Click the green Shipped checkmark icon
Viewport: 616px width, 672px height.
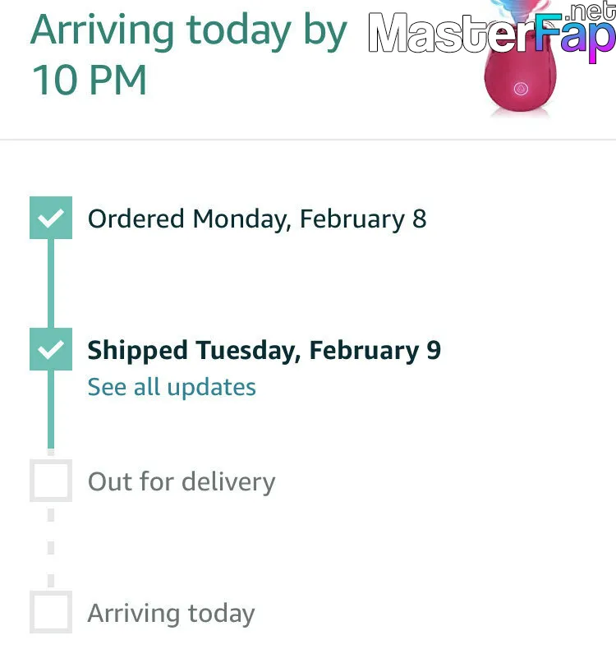[x=51, y=349]
